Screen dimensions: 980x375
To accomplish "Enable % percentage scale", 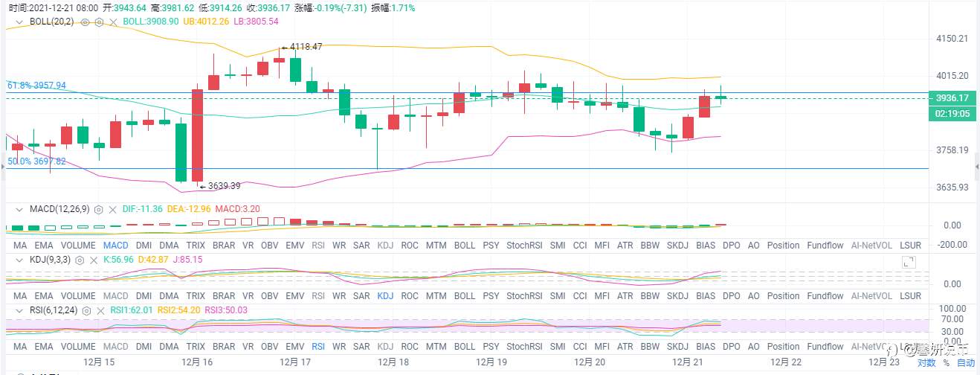I will 947,363.
